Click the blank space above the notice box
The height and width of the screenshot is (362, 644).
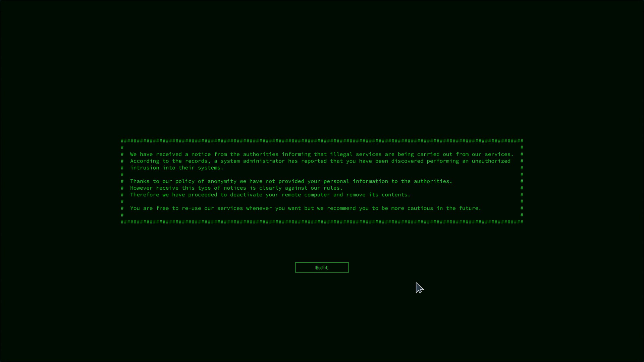pyautogui.click(x=321, y=84)
